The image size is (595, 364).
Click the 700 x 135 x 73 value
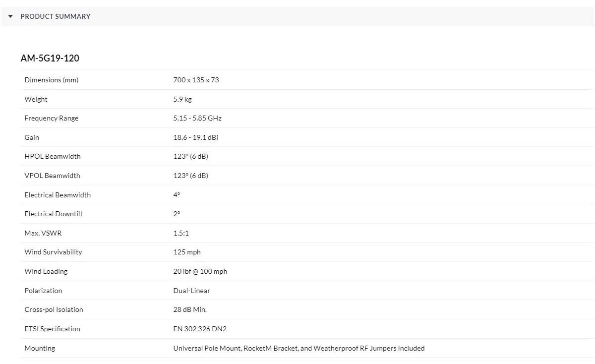pyautogui.click(x=196, y=80)
